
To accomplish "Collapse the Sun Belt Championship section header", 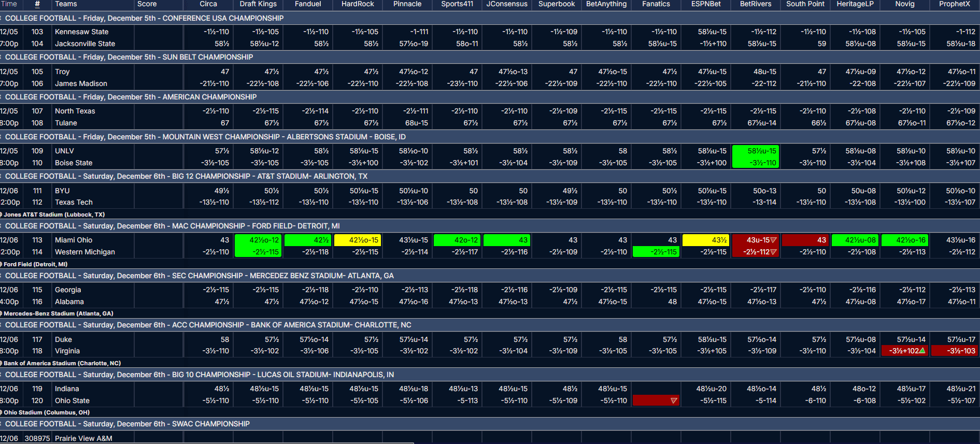I will tap(2, 57).
